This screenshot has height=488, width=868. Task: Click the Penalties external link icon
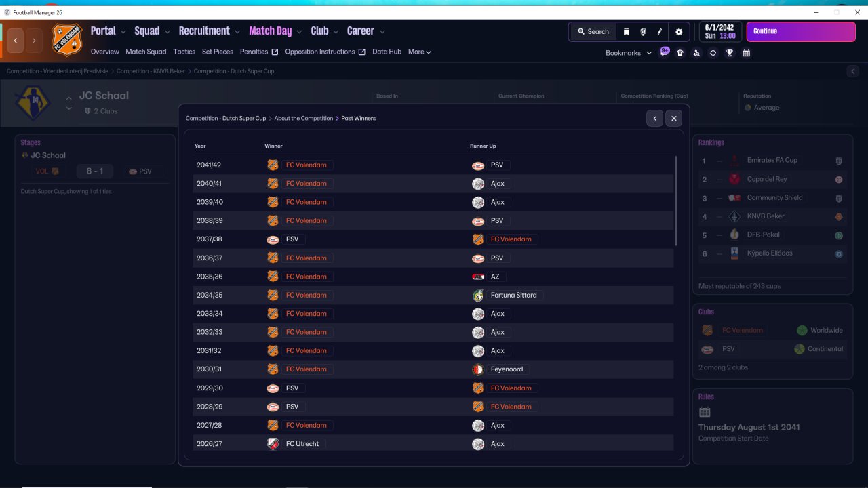pos(275,52)
